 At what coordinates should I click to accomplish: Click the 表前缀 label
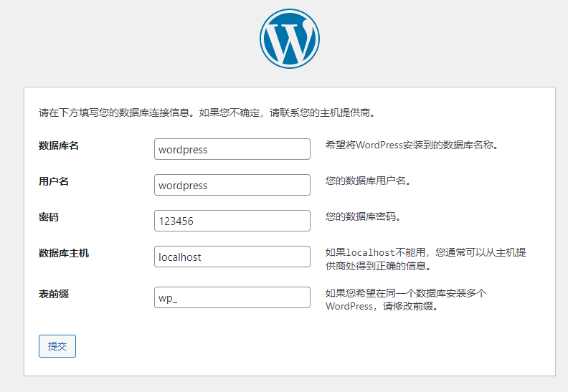coord(54,294)
